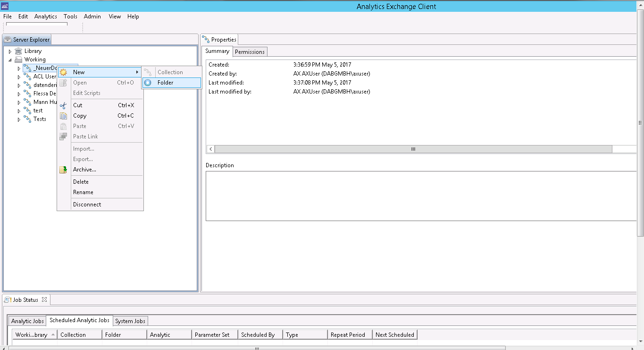Expand the datenderi collection arrow
The width and height of the screenshot is (644, 350).
[19, 85]
